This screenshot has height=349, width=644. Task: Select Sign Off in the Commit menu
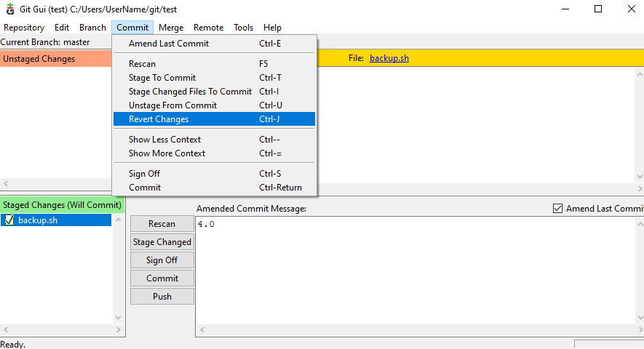click(x=214, y=174)
